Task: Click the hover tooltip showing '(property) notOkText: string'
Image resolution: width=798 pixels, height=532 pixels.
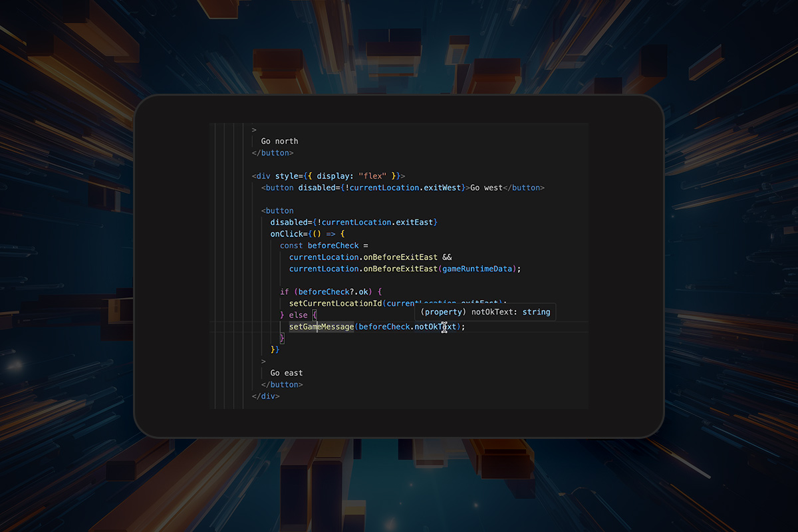Action: click(x=485, y=312)
